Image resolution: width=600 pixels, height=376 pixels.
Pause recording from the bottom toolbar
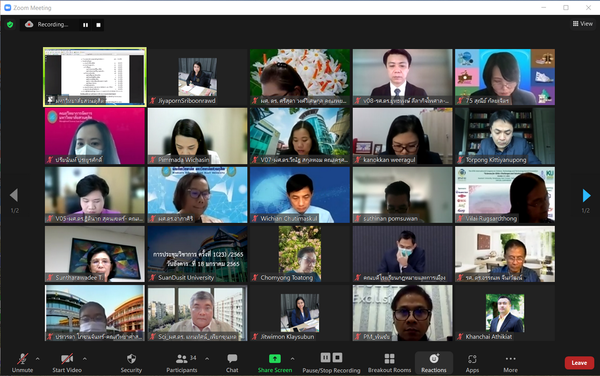pos(325,358)
